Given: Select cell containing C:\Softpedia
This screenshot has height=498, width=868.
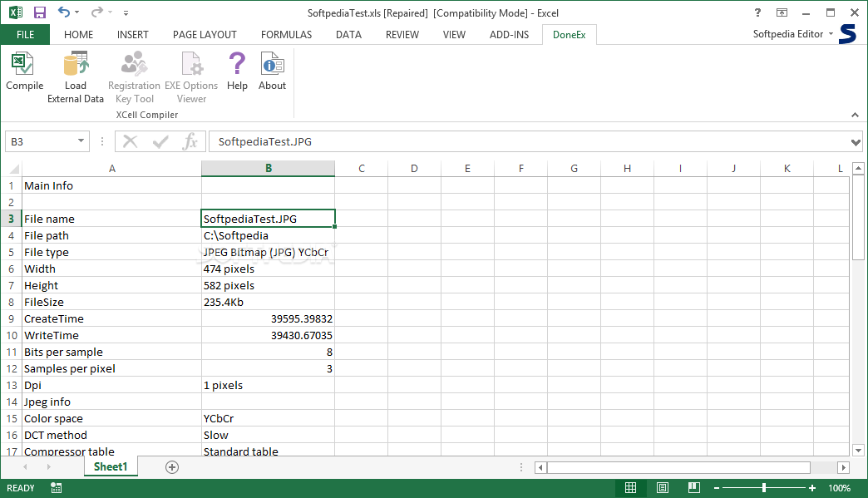Looking at the screenshot, I should click(268, 236).
